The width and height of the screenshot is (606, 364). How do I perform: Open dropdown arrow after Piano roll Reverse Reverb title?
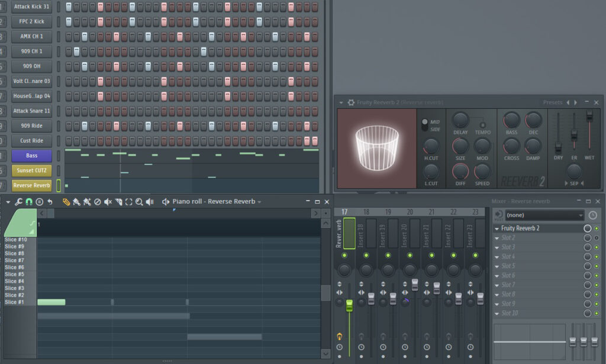(x=259, y=202)
